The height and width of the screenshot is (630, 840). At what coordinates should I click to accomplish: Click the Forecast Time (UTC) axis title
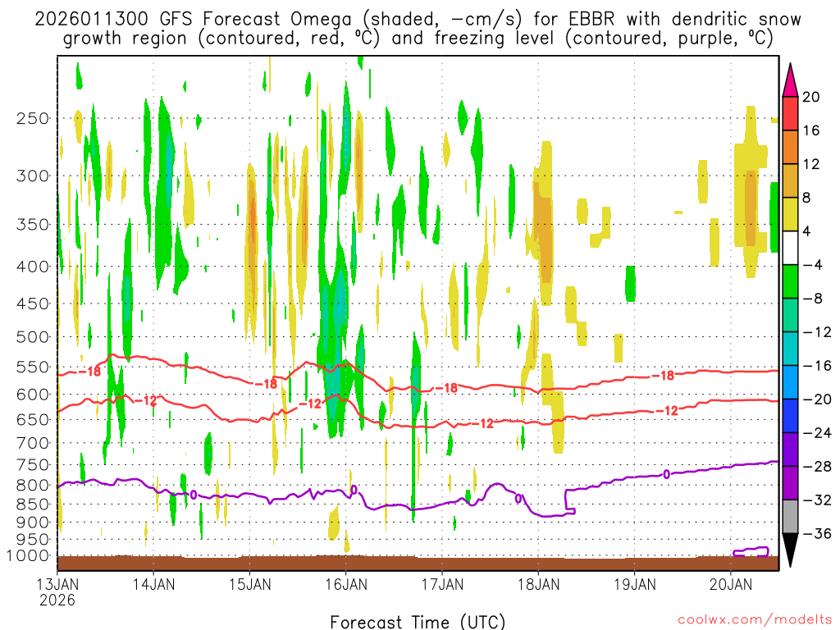click(418, 622)
